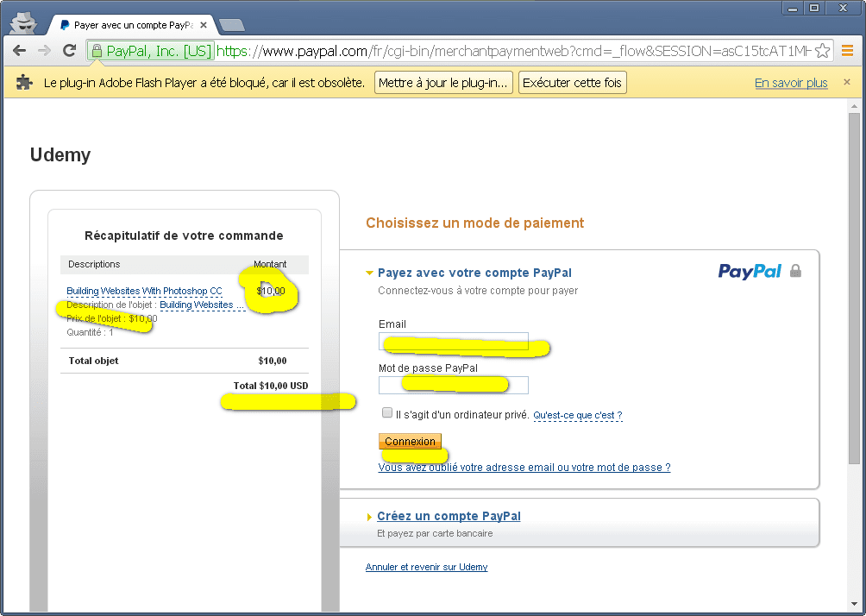Click the 'Total $10,00 USD' text

[x=271, y=386]
